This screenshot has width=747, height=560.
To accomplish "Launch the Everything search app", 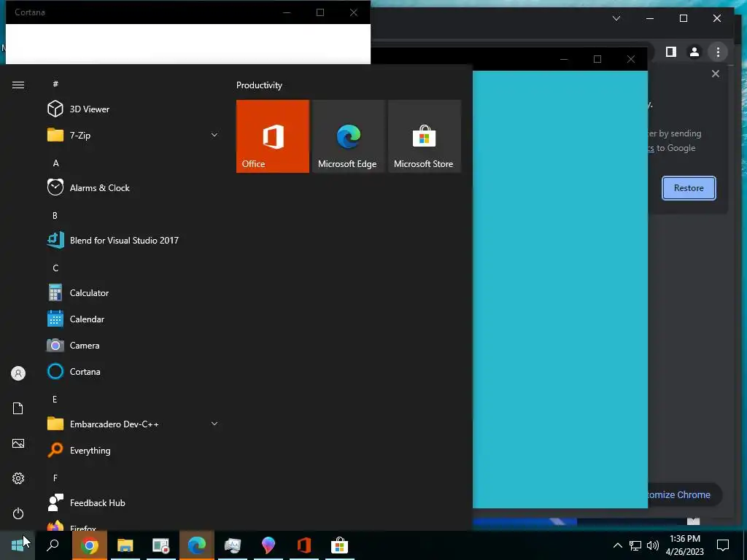I will (x=133, y=450).
